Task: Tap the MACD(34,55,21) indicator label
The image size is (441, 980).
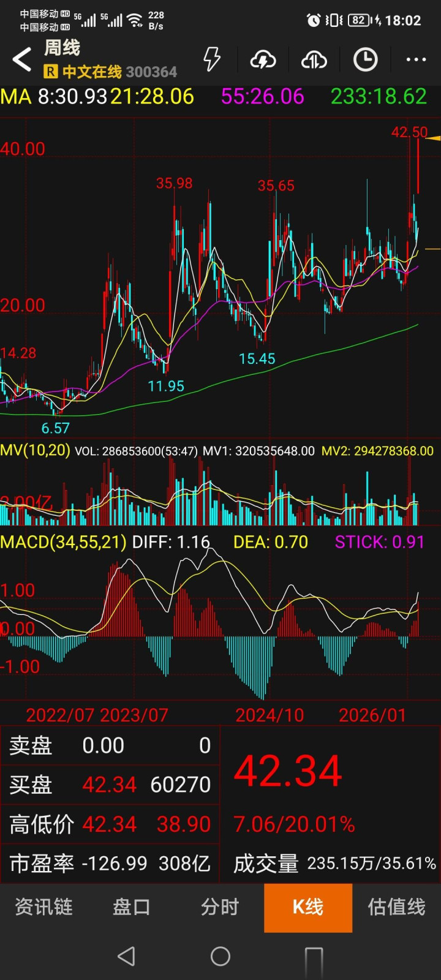Action: [63, 542]
